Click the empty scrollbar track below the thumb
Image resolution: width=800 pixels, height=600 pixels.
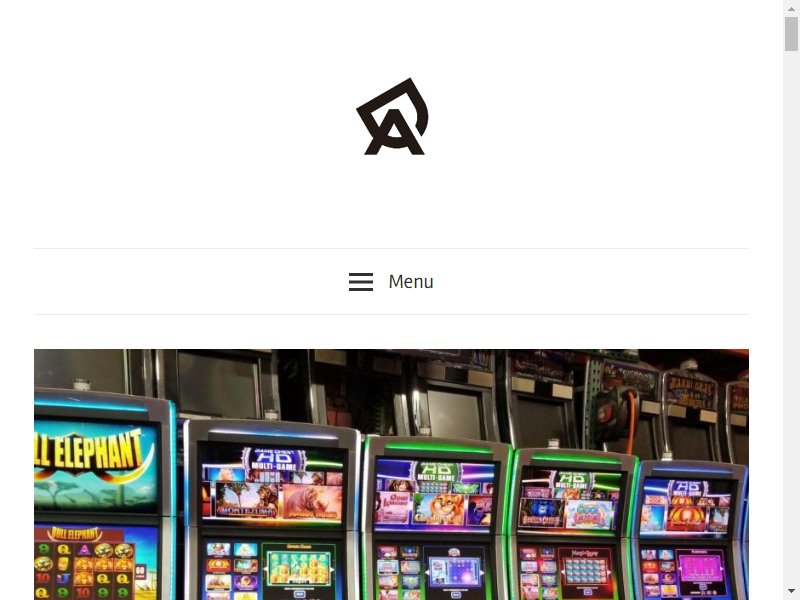791,316
